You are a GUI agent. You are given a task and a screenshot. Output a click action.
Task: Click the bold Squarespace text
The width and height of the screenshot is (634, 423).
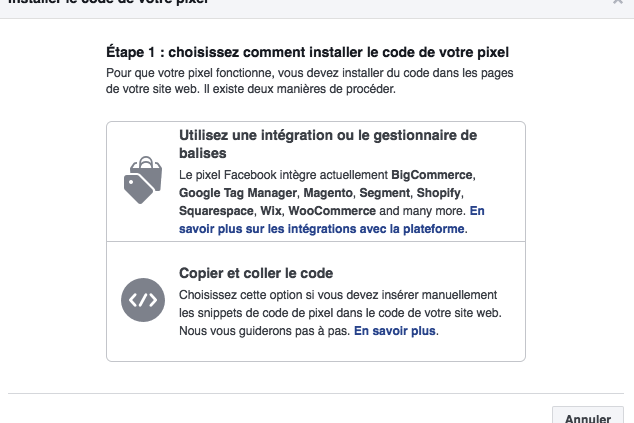216,211
